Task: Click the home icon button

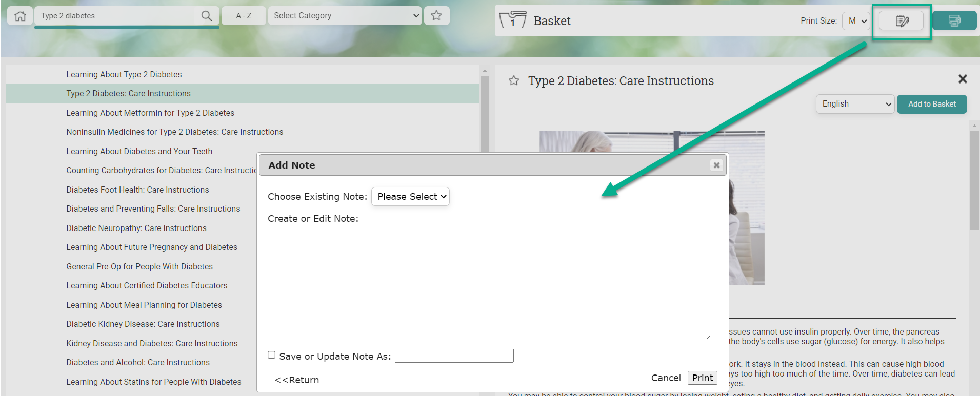Action: pyautogui.click(x=20, y=16)
